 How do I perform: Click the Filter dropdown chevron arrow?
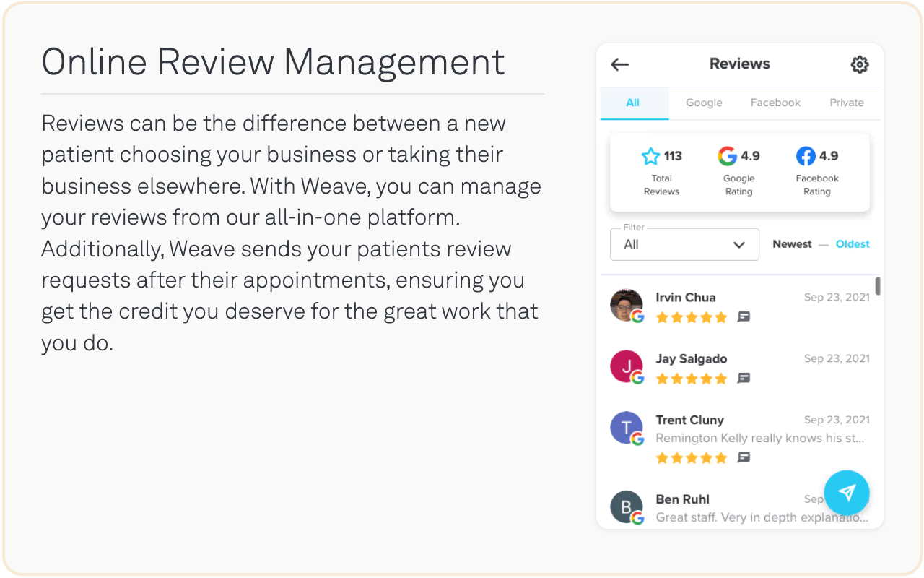738,245
